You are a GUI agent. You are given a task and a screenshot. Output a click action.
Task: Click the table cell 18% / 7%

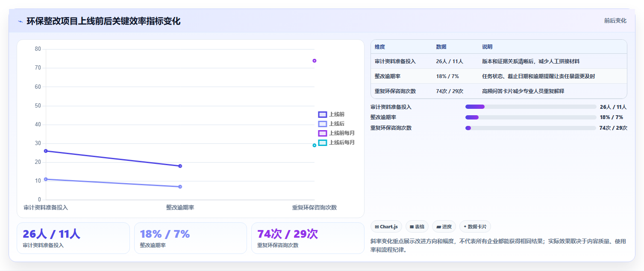point(447,76)
